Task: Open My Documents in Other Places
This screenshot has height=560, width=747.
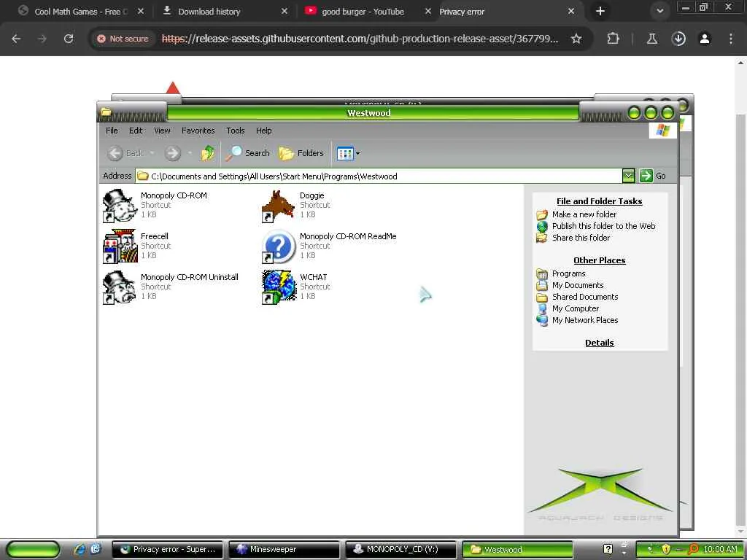Action: click(578, 285)
